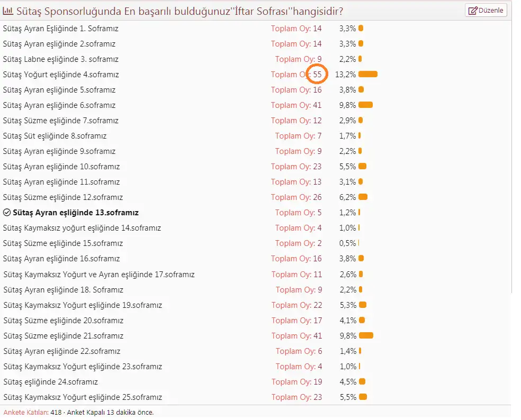Click the 6,2% percentage value
The width and height of the screenshot is (521, 420).
347,197
